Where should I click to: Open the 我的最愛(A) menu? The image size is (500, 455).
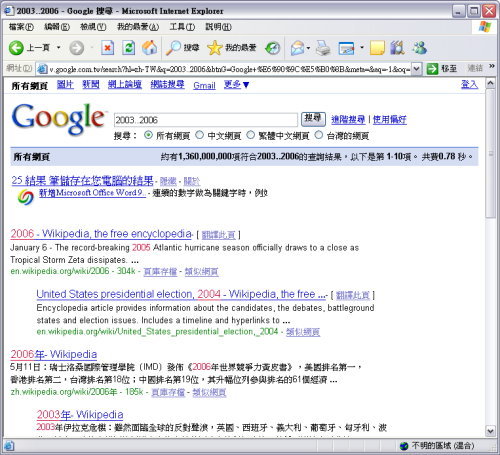point(138,27)
